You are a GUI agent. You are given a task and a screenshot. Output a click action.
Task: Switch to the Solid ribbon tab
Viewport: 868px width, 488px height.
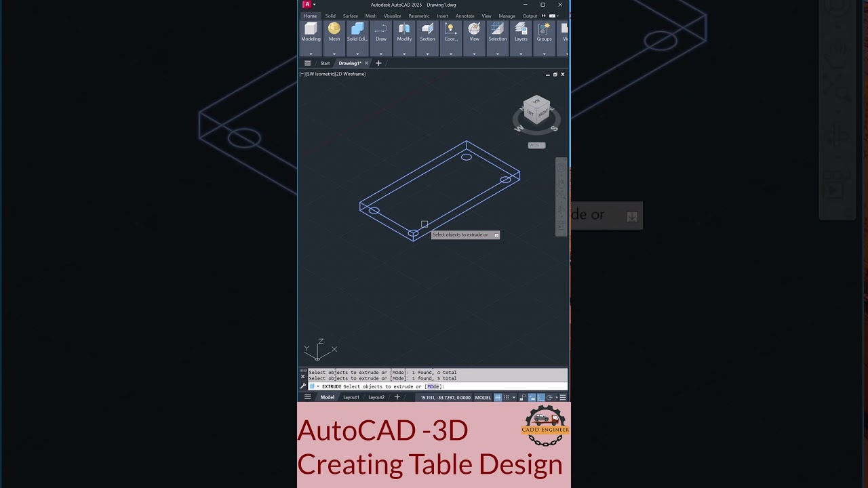(330, 16)
